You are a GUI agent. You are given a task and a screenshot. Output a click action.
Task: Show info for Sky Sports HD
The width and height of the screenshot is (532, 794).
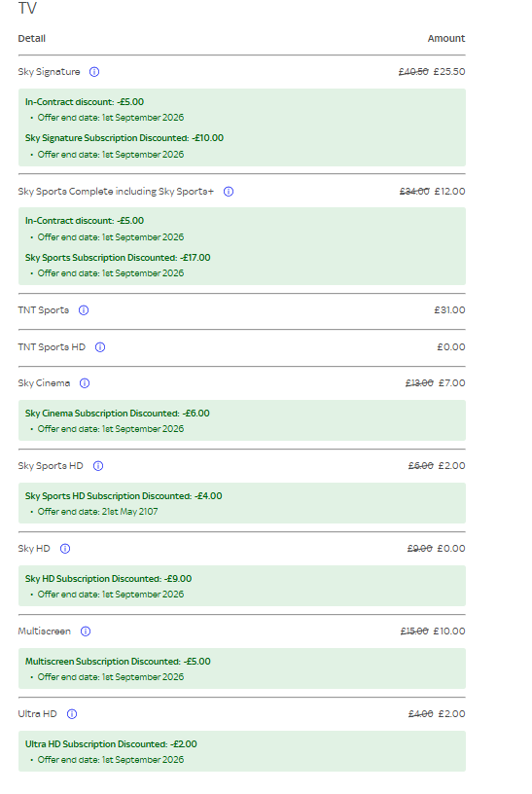pyautogui.click(x=98, y=466)
